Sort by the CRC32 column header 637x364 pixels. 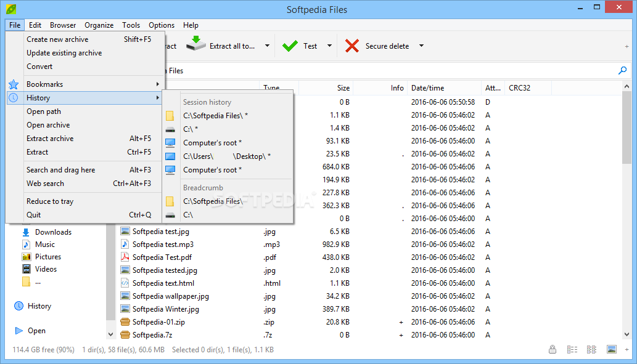[528, 88]
